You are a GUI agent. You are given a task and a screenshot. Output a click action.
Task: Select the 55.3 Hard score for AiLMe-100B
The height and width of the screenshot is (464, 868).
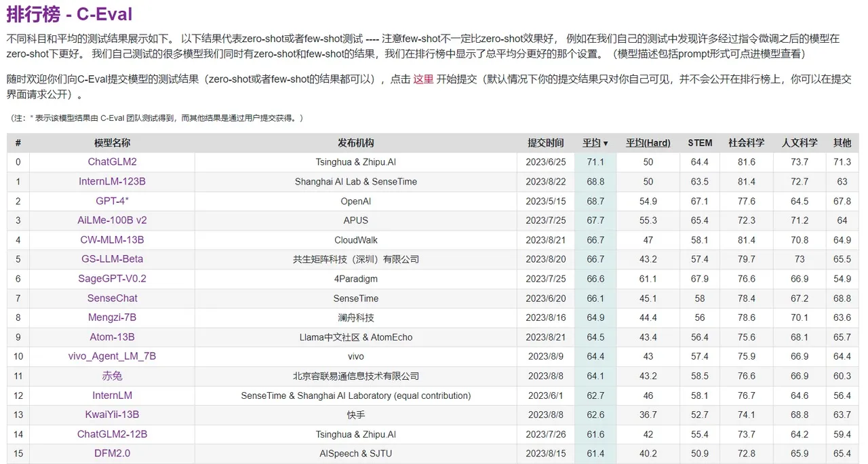pos(648,220)
